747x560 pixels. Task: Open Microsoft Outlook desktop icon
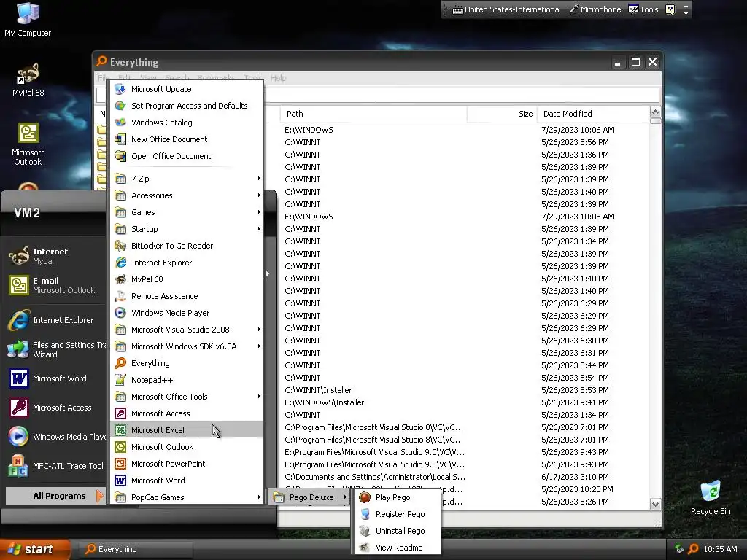coord(28,144)
